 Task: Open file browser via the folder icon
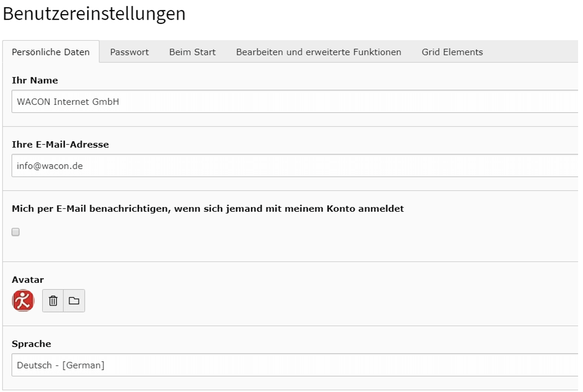pos(74,301)
